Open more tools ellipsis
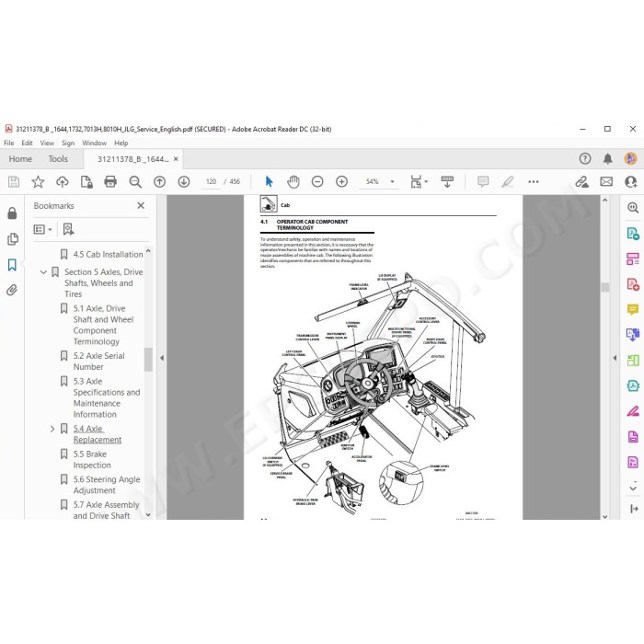 (533, 181)
